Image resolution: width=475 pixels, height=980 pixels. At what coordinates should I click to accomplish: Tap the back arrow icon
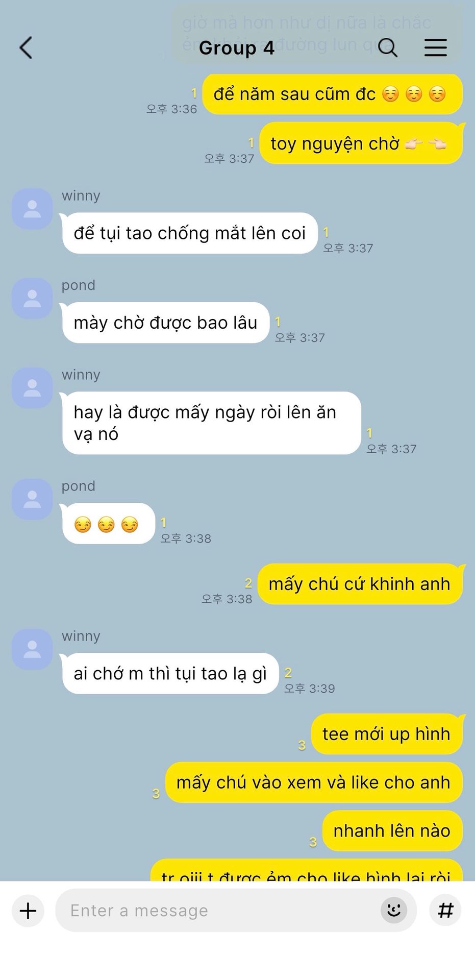tap(26, 48)
